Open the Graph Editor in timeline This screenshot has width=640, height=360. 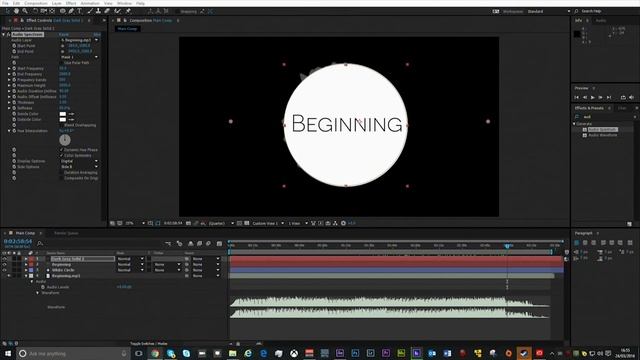(x=219, y=244)
